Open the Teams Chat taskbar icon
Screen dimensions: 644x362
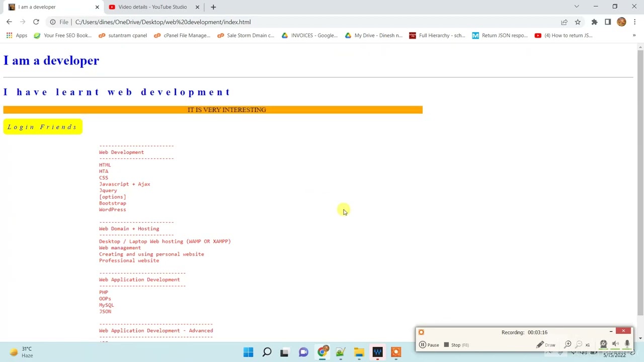(303, 352)
